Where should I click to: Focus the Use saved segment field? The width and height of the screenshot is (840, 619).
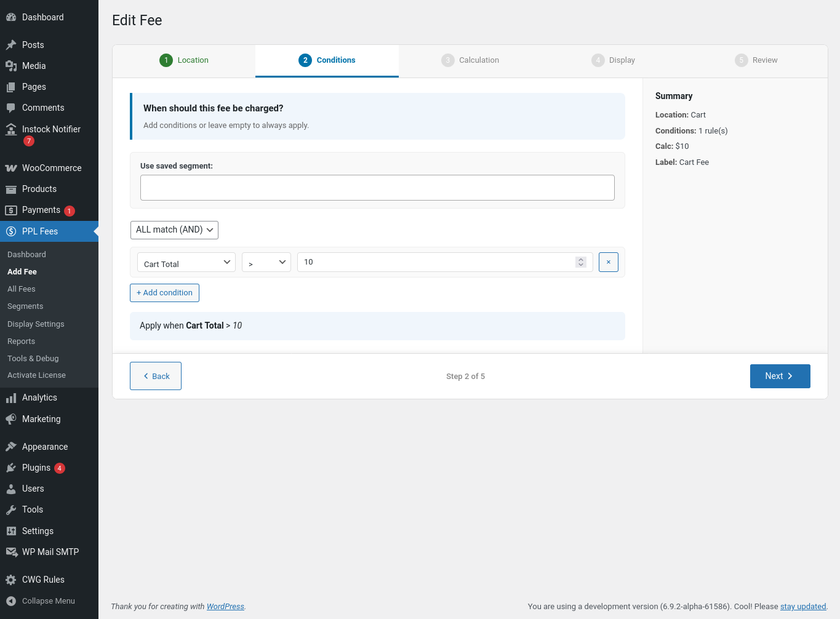point(377,188)
